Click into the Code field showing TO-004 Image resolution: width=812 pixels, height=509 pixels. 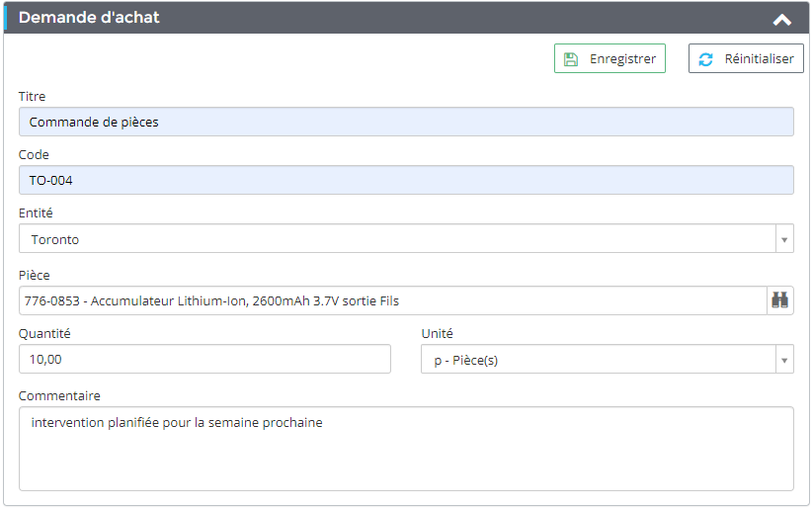tap(405, 181)
